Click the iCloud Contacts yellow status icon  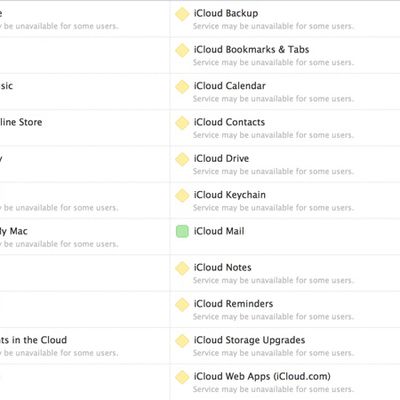point(182,123)
